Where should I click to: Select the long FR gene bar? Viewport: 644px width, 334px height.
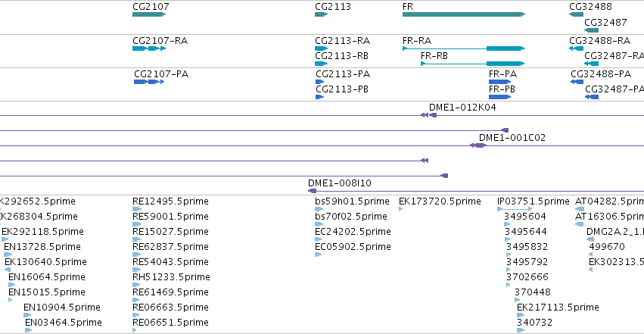(x=464, y=14)
